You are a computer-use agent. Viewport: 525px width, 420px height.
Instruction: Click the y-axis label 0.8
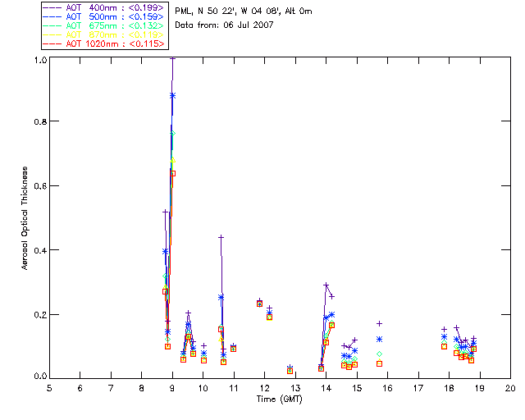coord(40,121)
